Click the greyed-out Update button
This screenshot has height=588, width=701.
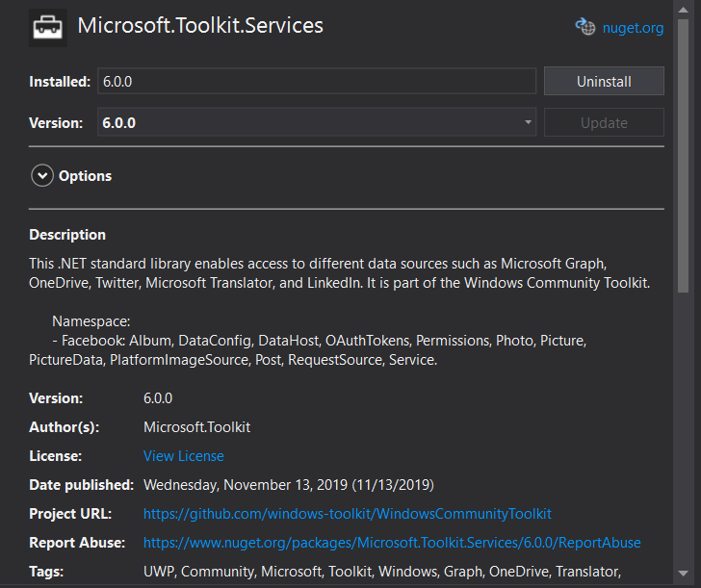604,123
